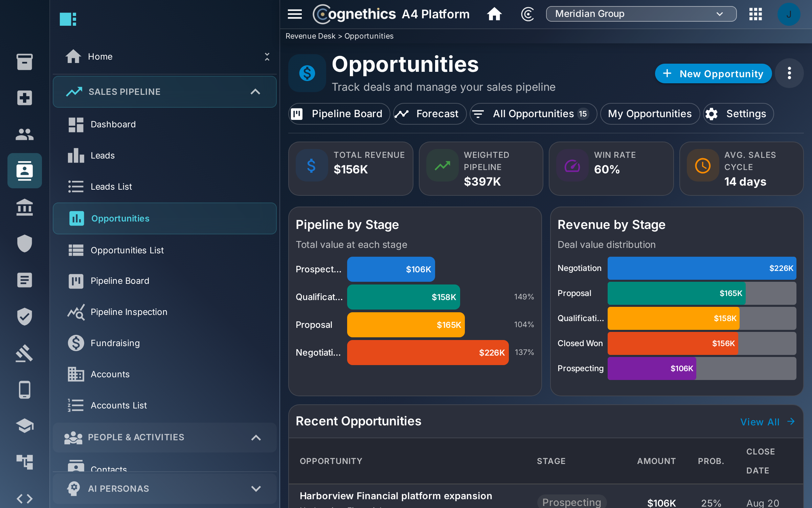812x508 pixels.
Task: Go to the platform home icon
Action: click(494, 14)
